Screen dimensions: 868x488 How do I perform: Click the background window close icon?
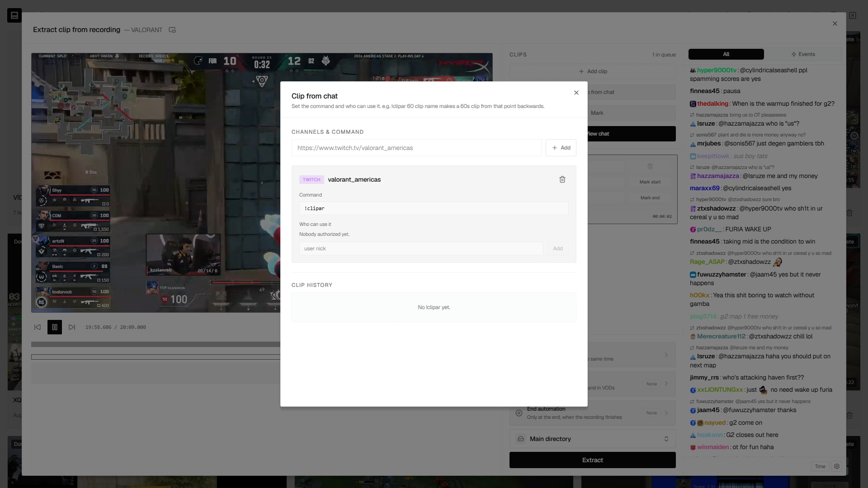pos(853,15)
